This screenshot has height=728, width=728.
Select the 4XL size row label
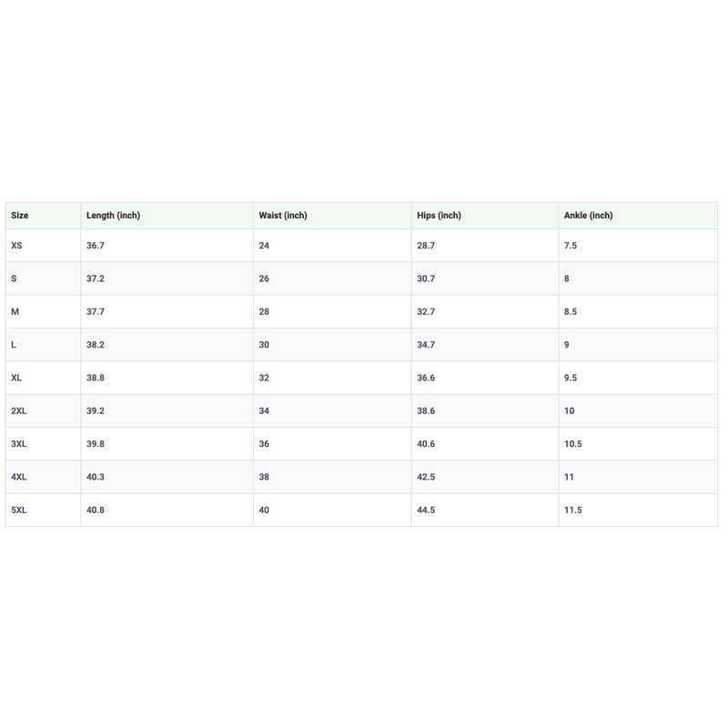[x=18, y=477]
